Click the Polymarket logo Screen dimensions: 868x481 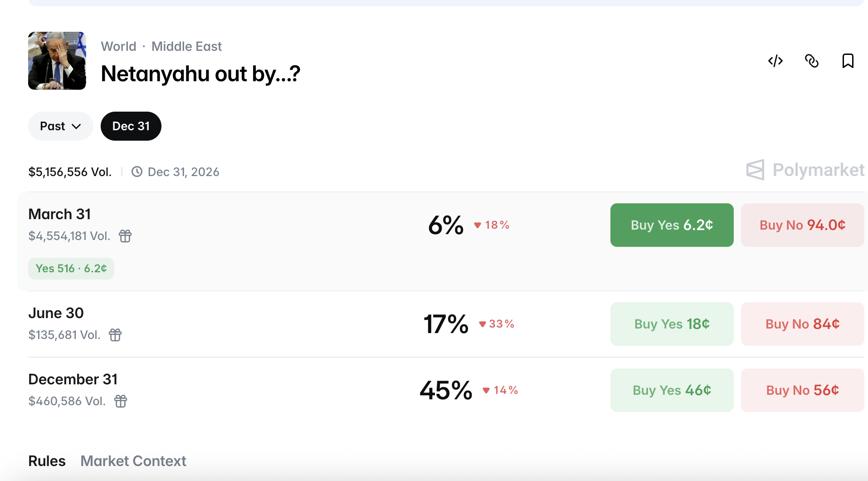point(805,170)
